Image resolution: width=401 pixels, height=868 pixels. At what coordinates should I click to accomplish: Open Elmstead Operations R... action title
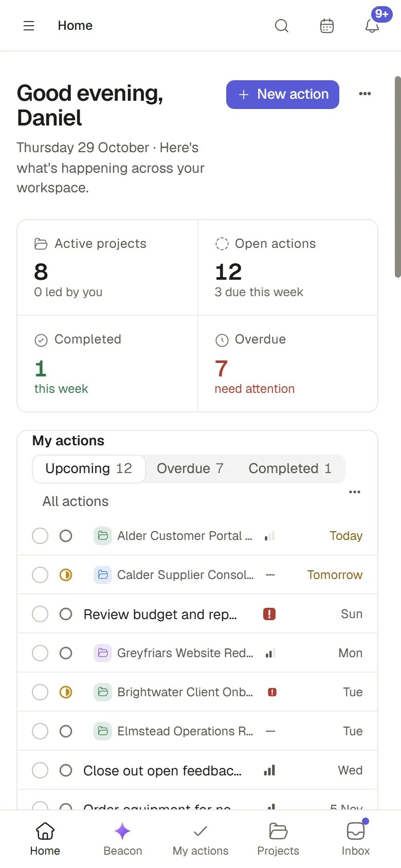185,731
